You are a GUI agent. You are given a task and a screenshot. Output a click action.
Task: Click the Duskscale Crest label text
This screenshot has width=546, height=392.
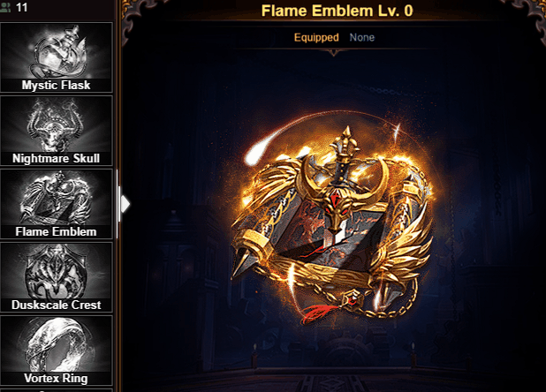pos(56,305)
